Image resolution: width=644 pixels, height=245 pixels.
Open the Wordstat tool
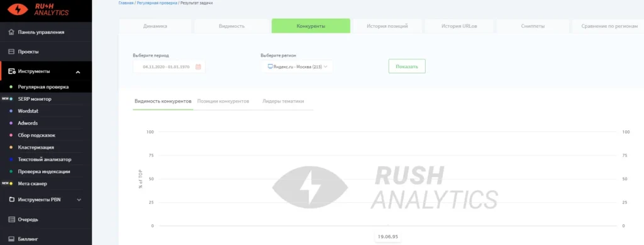[x=28, y=111]
